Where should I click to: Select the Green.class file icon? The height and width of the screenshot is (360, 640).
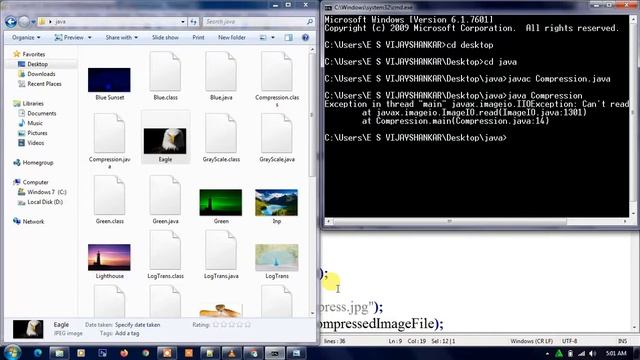[x=109, y=196]
